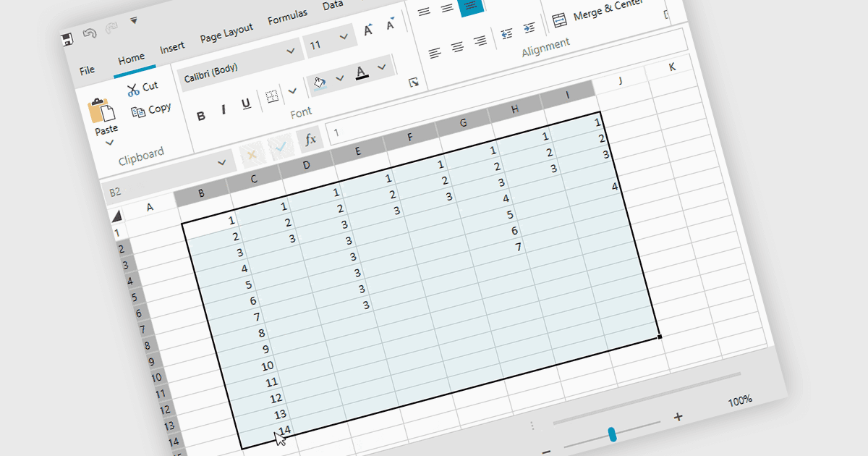Click the 100% zoom level text

coord(740,400)
